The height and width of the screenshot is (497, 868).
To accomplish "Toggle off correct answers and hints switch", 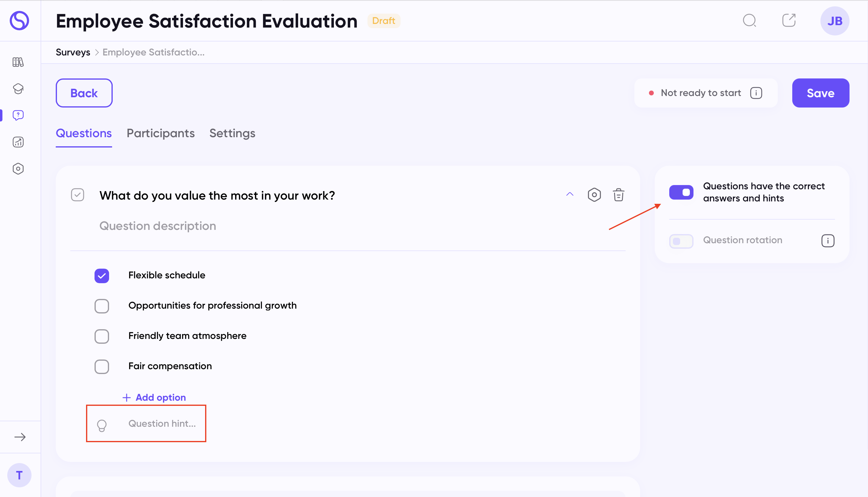I will (681, 192).
